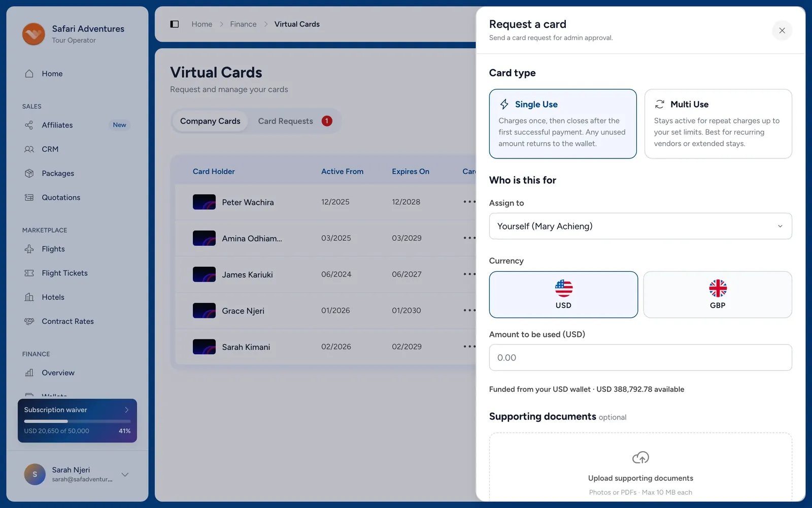The image size is (812, 508).
Task: Click Amina Odhiambo's card thumbnail
Action: click(x=204, y=238)
